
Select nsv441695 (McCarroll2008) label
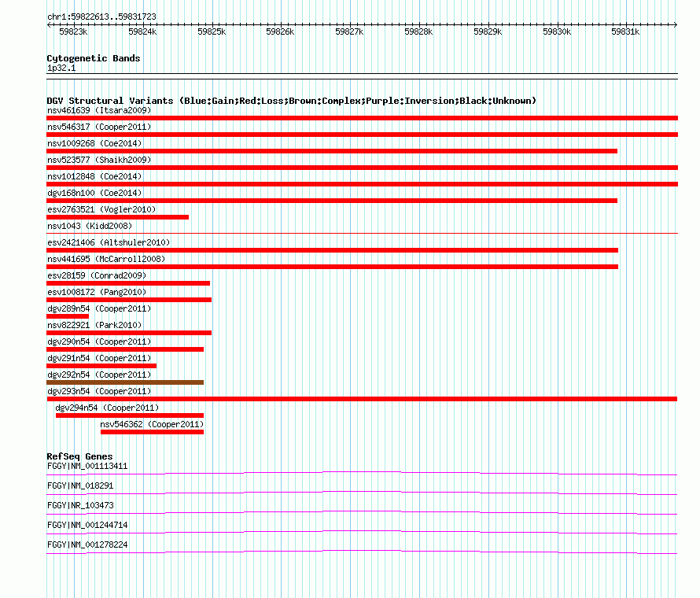point(106,259)
